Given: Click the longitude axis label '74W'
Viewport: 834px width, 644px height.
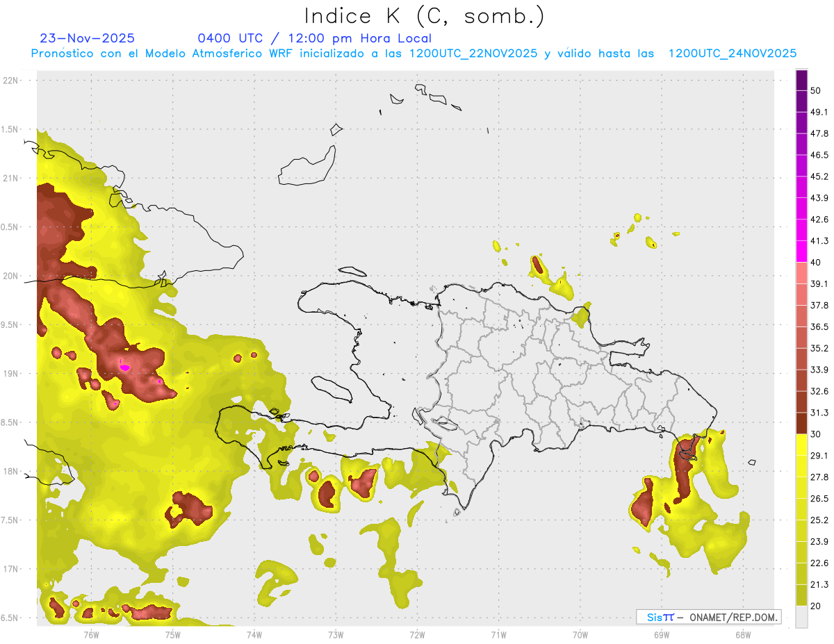Looking at the screenshot, I should point(254,634).
